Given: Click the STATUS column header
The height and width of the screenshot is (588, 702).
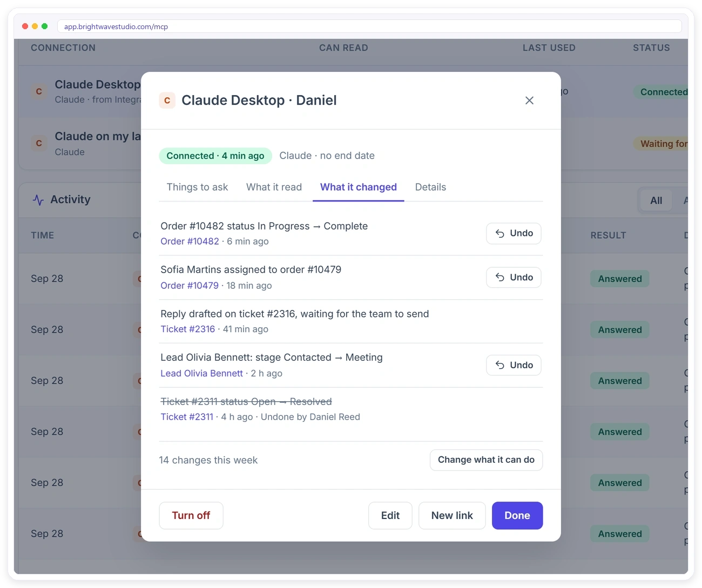Looking at the screenshot, I should click(651, 48).
